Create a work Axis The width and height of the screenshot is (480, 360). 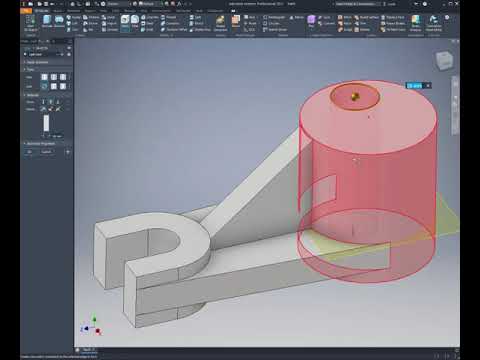tap(250, 17)
